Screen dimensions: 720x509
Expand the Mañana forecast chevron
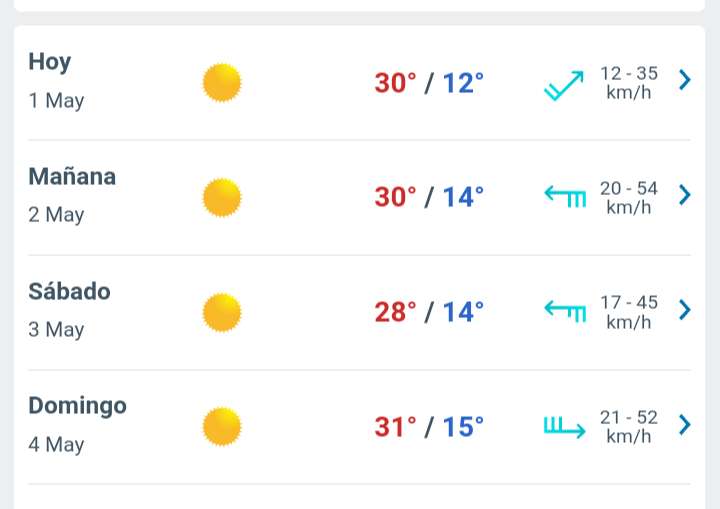pyautogui.click(x=685, y=195)
